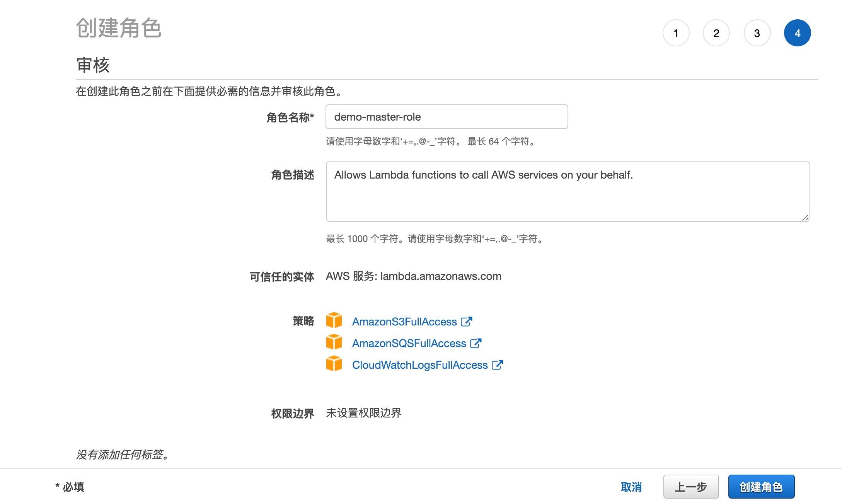This screenshot has height=504, width=842.
Task: Go to wizard step 3 circle
Action: coord(757,33)
